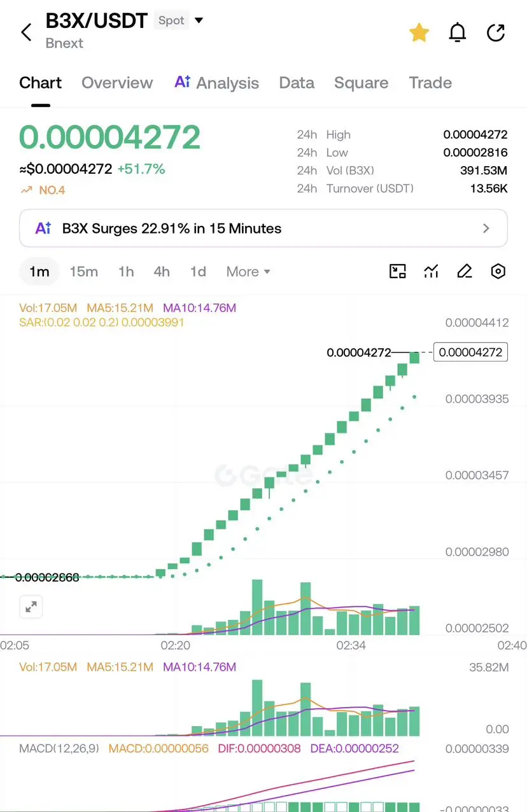The image size is (527, 812).
Task: Select the 1d timeframe
Action: (x=198, y=272)
